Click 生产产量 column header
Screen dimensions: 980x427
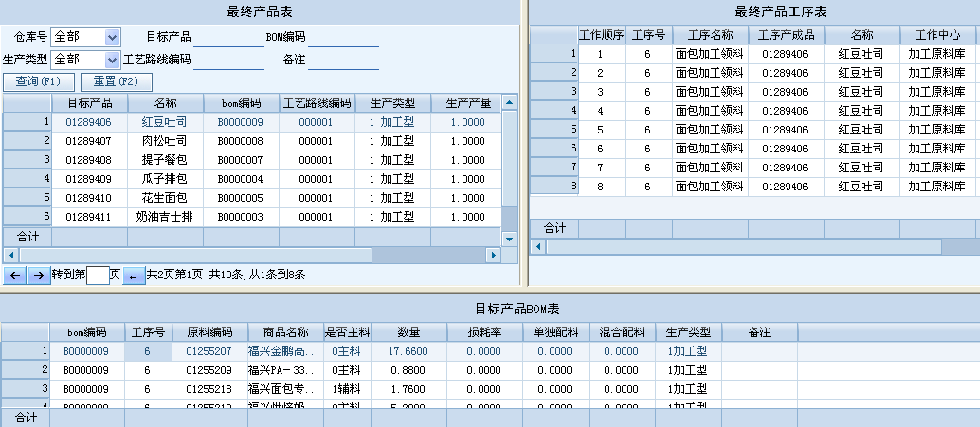point(468,103)
